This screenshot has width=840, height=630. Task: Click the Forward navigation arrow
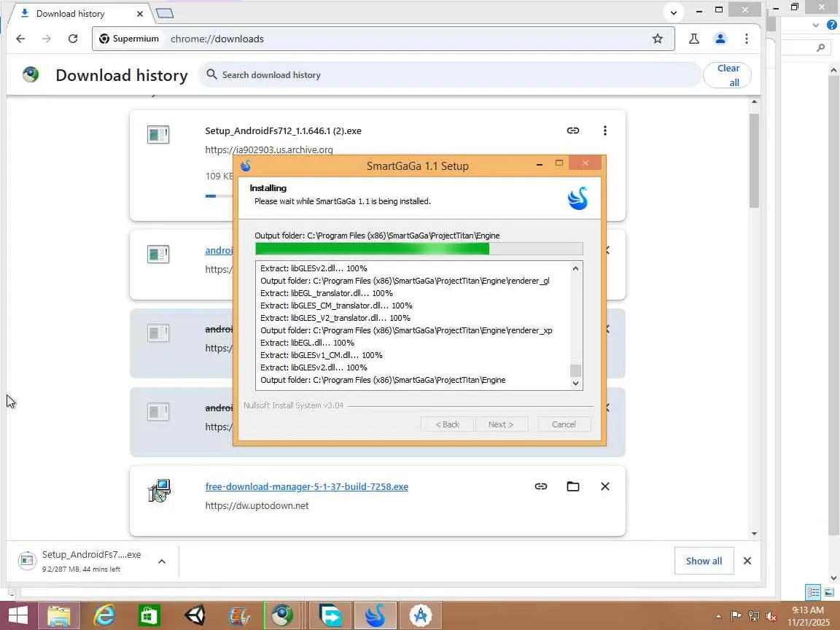(47, 39)
